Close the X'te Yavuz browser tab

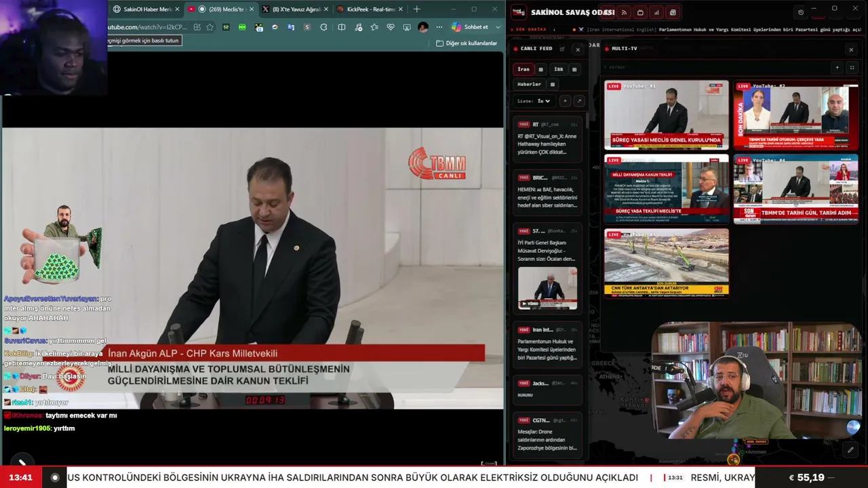point(326,9)
